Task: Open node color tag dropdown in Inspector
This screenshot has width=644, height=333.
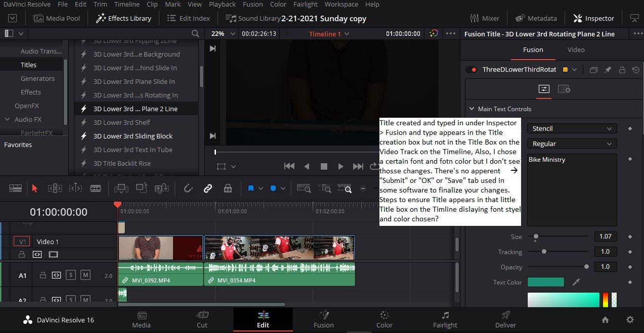Action: point(574,70)
